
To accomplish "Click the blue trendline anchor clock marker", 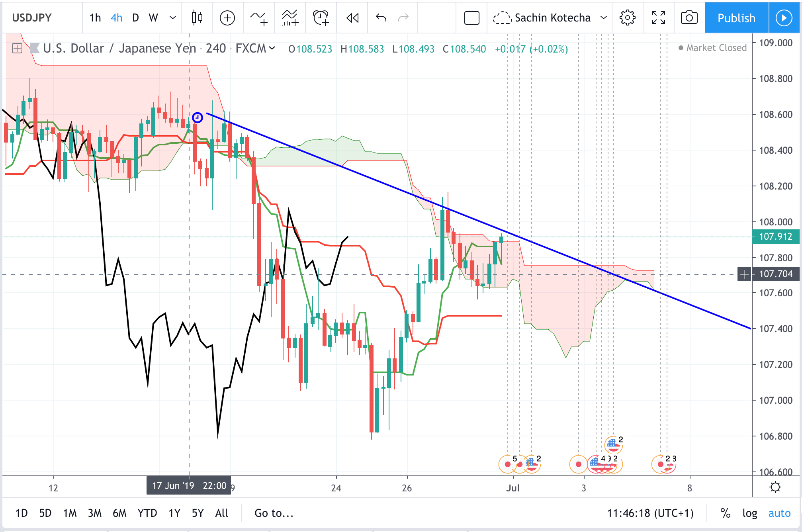I will (x=198, y=117).
